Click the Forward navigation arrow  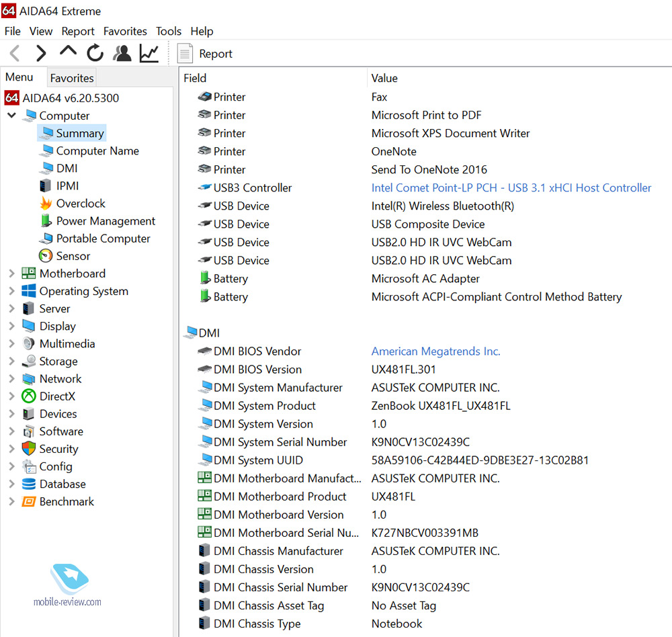click(41, 53)
